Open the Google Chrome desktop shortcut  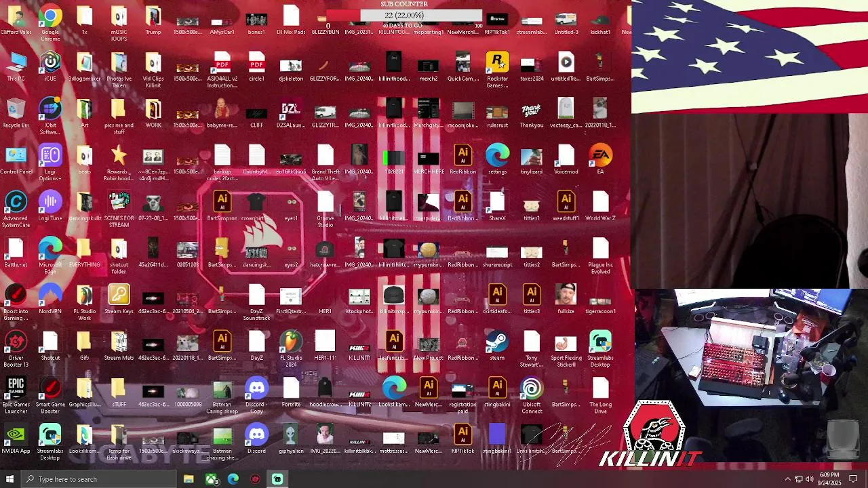pyautogui.click(x=50, y=24)
